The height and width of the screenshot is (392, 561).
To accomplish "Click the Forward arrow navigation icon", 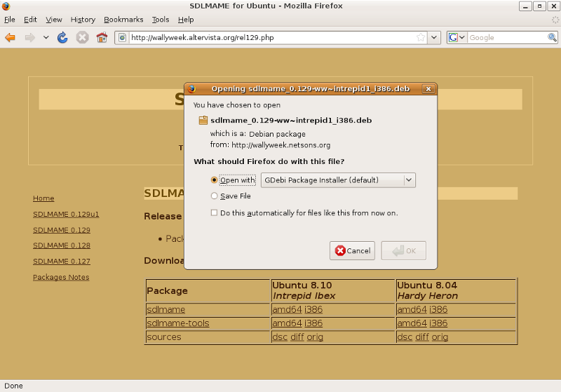I will tap(29, 37).
